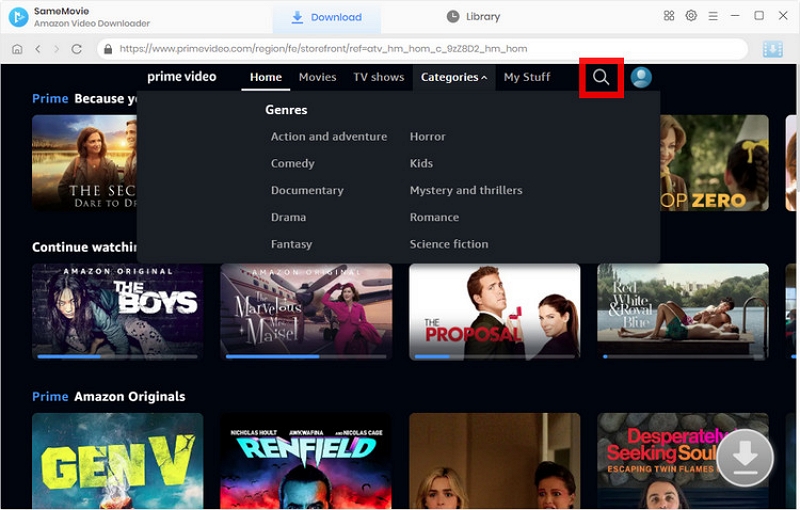Click The Boys watch progress bar
This screenshot has width=800, height=510.
[117, 356]
